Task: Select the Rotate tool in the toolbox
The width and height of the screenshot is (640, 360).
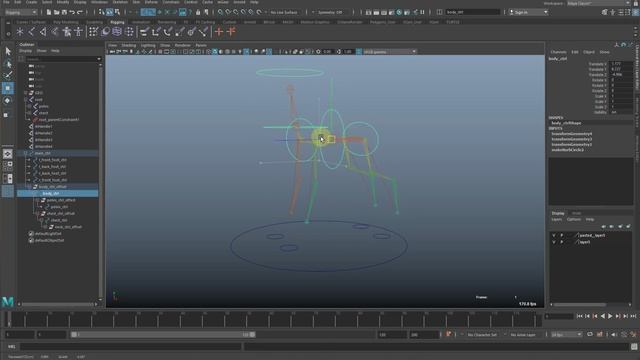Action: [8, 101]
